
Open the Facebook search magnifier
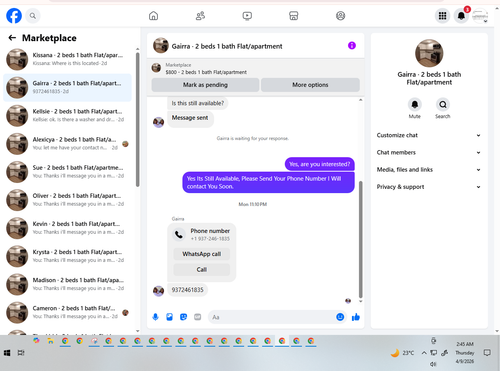tap(33, 16)
